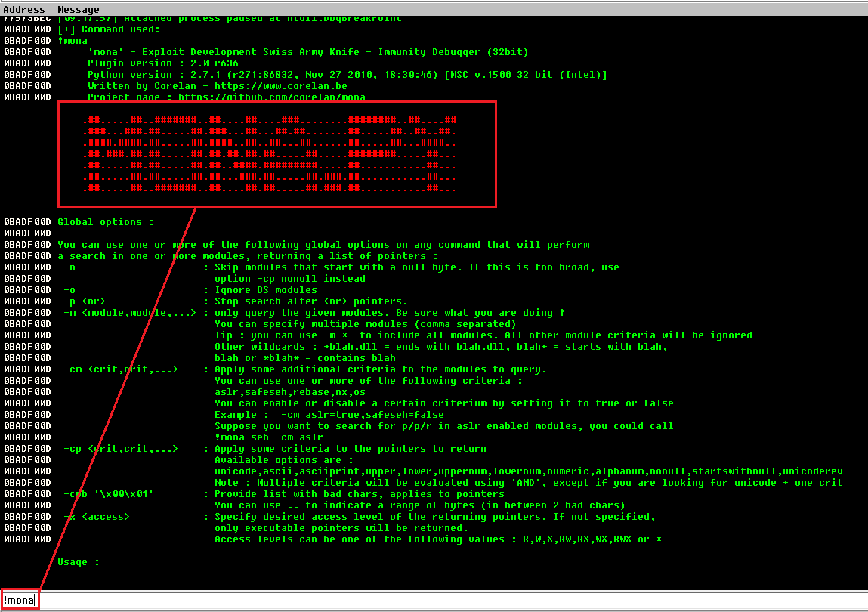Select the "Global options :" heading line
This screenshot has width=868, height=612.
pyautogui.click(x=106, y=222)
